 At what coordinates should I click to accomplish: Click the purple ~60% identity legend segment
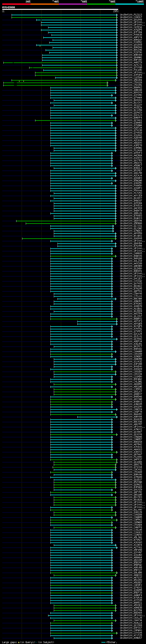pos(73,4)
